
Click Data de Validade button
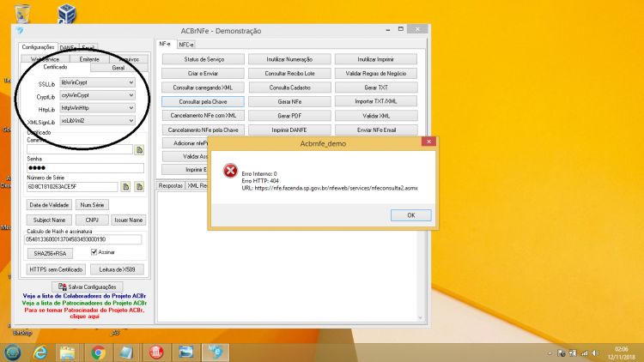click(x=49, y=205)
